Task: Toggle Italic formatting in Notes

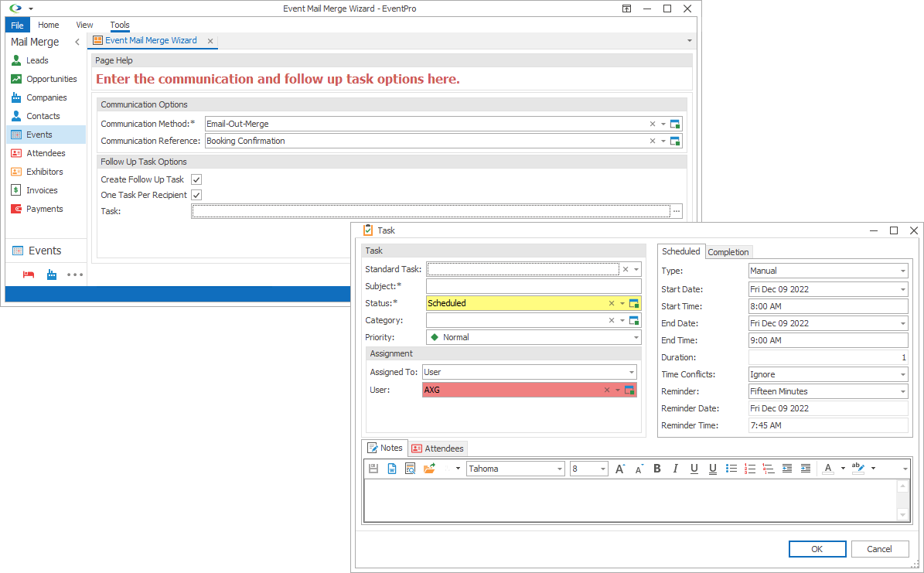Action: [x=675, y=469]
